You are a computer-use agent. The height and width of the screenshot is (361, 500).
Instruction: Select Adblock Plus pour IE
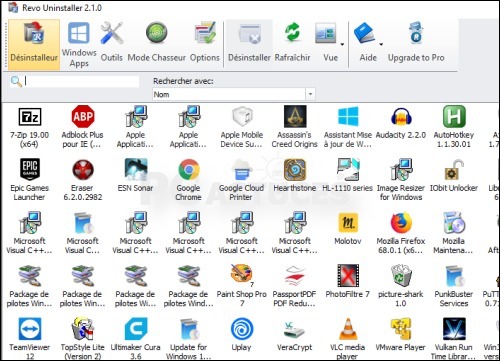[x=82, y=127]
